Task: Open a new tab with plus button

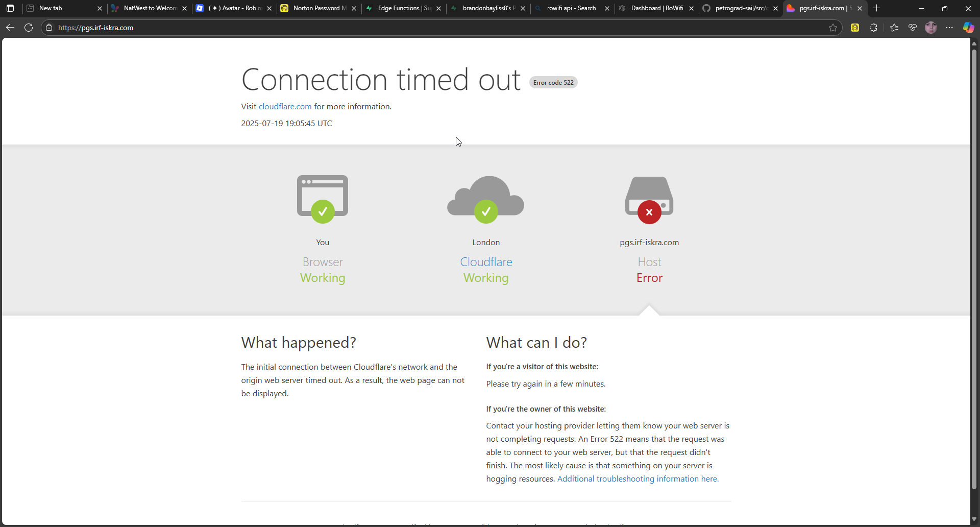Action: click(877, 8)
